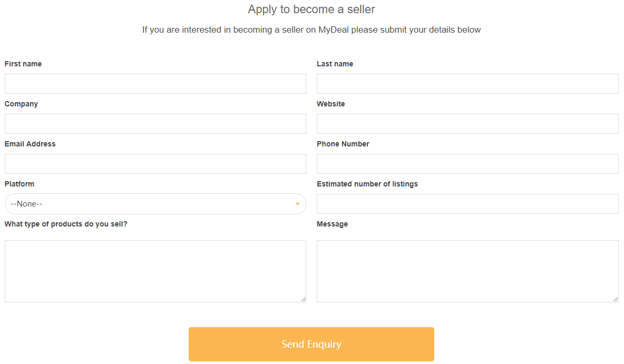Click the Email Address label
The width and height of the screenshot is (624, 364).
[30, 144]
